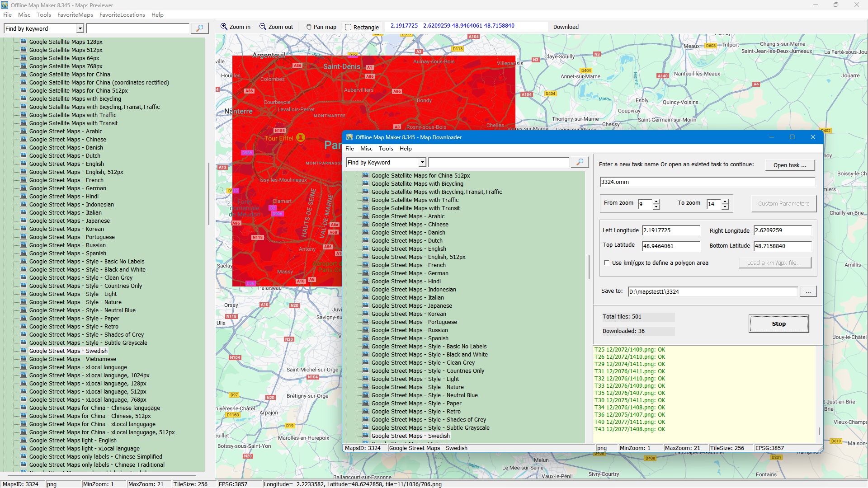The width and height of the screenshot is (868, 488).
Task: Open the main Find by Keyword dropdown
Action: (x=80, y=28)
